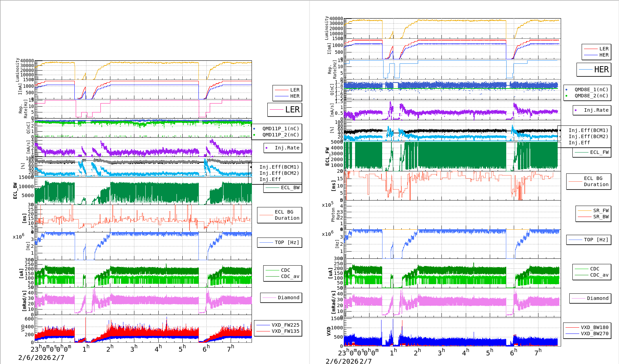This screenshot has height=364, width=619.
Task: Select the QMD8E_1(nC) legend entry
Action: [591, 89]
